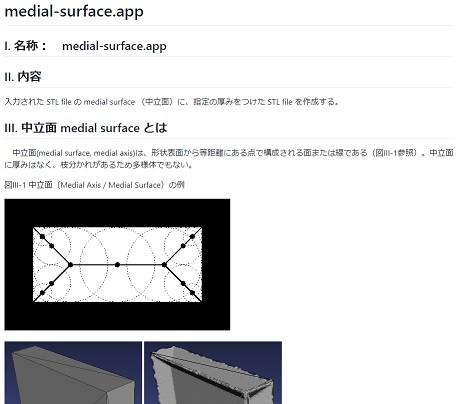Image resolution: width=466 pixels, height=404 pixels.
Task: Click the upper-left diagonal branch's outermost dot
Action: point(42,237)
